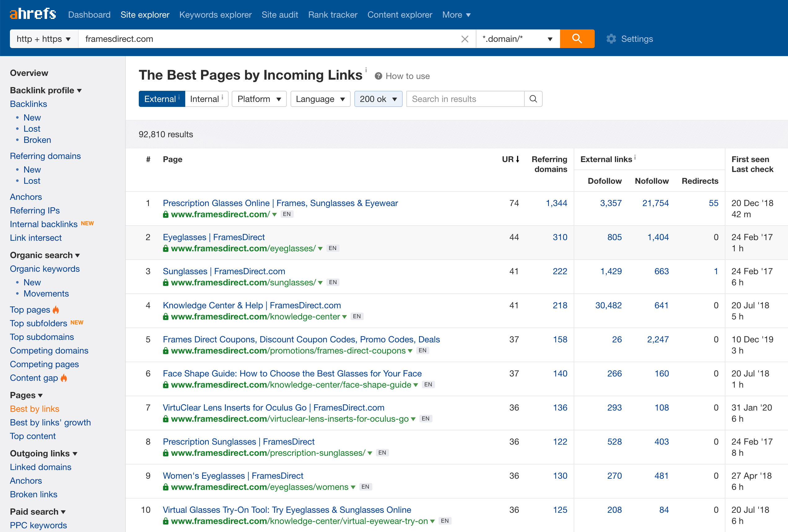Open the Broken backlinks sidebar link
The width and height of the screenshot is (788, 532).
[x=37, y=140]
